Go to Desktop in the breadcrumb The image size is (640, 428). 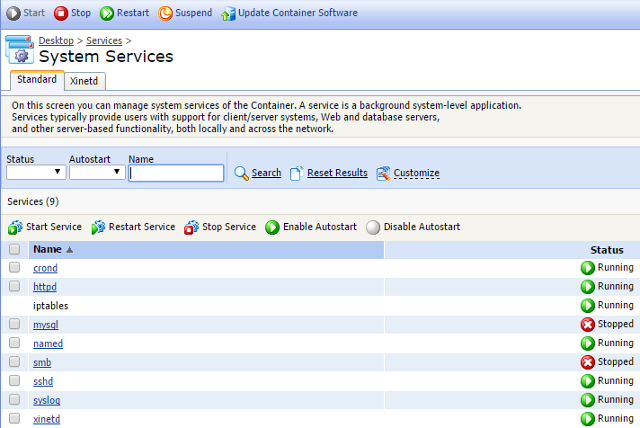point(56,41)
